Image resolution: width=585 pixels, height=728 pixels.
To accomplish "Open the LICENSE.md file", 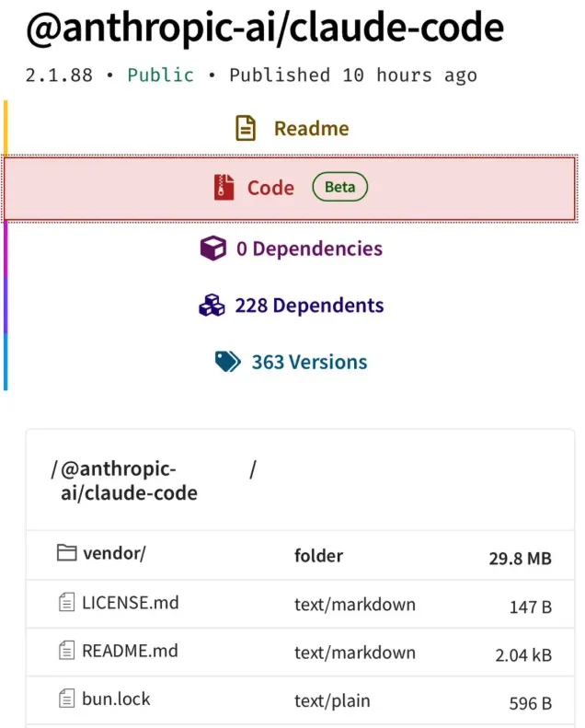I will 131,604.
